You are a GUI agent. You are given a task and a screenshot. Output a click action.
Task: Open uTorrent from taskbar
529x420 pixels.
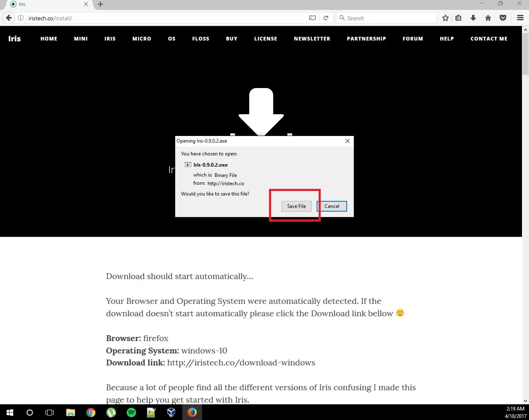pyautogui.click(x=111, y=412)
